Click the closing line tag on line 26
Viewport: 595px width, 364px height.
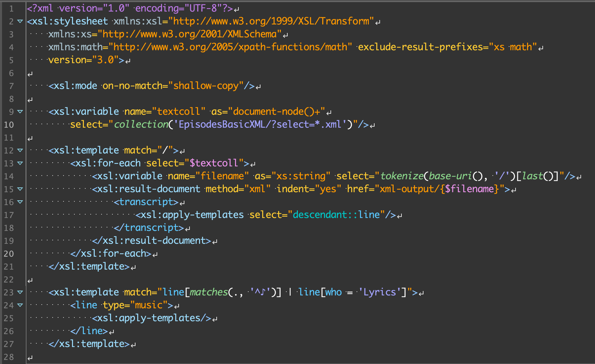[x=89, y=331]
